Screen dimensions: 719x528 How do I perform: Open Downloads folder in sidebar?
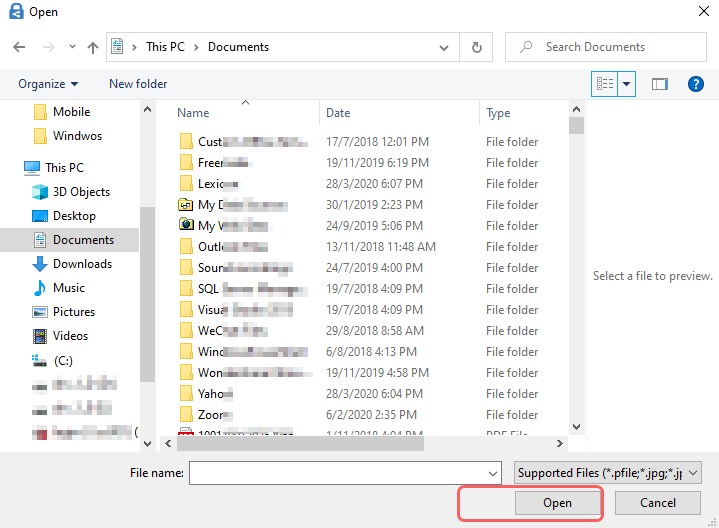[82, 264]
